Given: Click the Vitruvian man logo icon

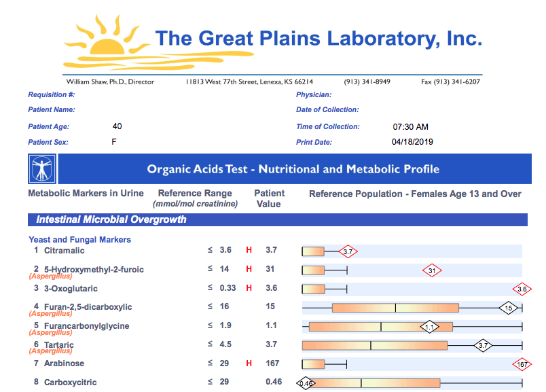Looking at the screenshot, I should pyautogui.click(x=42, y=168).
